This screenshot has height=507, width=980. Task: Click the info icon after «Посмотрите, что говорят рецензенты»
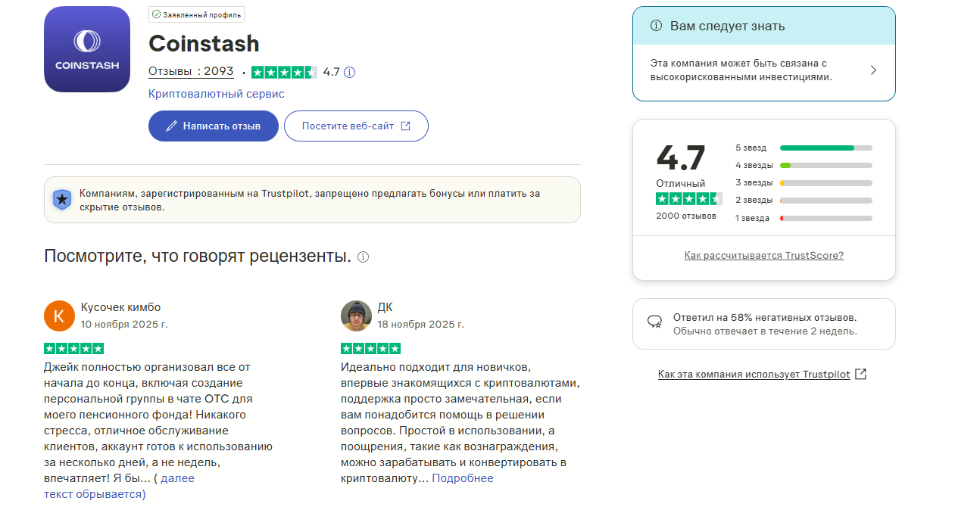tap(363, 257)
